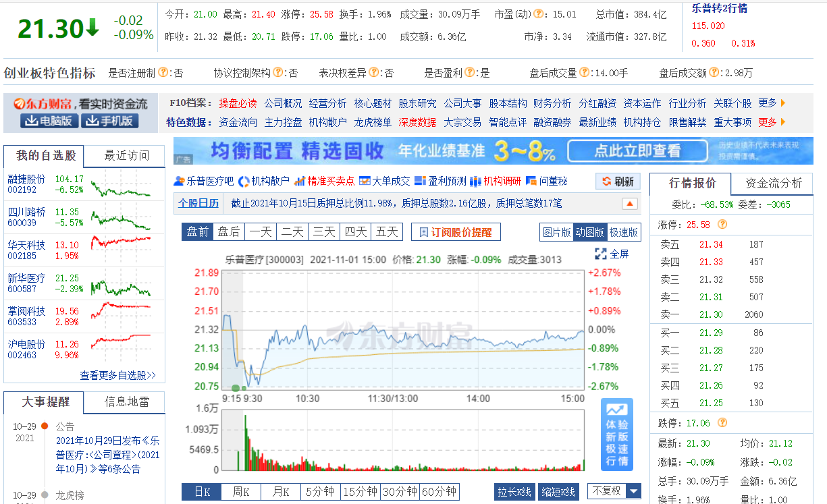Download 电脑版 client button

click(48, 121)
